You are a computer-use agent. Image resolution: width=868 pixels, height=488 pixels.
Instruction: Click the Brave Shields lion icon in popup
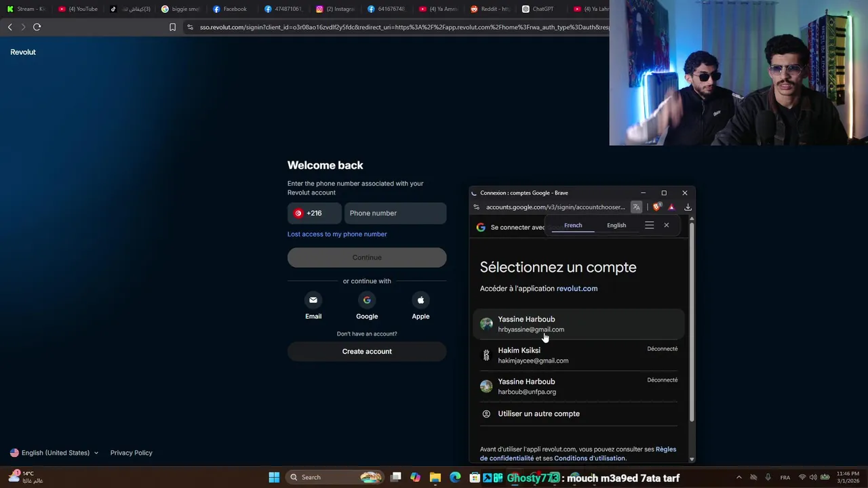[x=656, y=207]
